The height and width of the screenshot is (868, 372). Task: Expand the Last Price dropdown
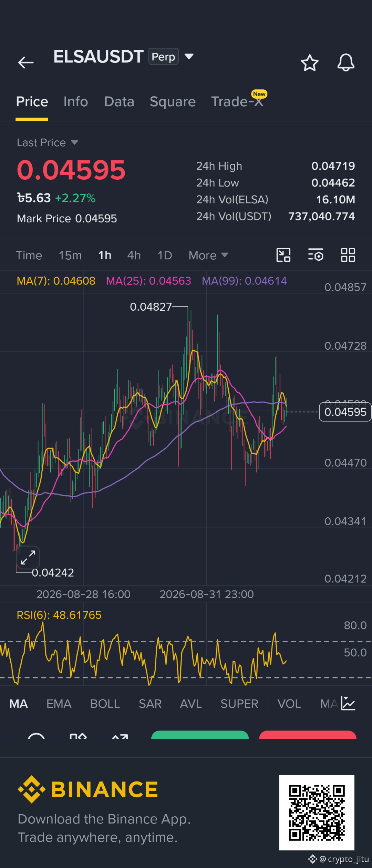[x=48, y=142]
